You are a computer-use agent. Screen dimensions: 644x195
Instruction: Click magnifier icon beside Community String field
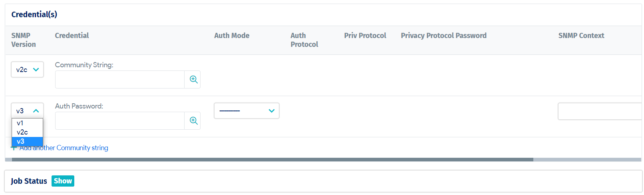193,79
